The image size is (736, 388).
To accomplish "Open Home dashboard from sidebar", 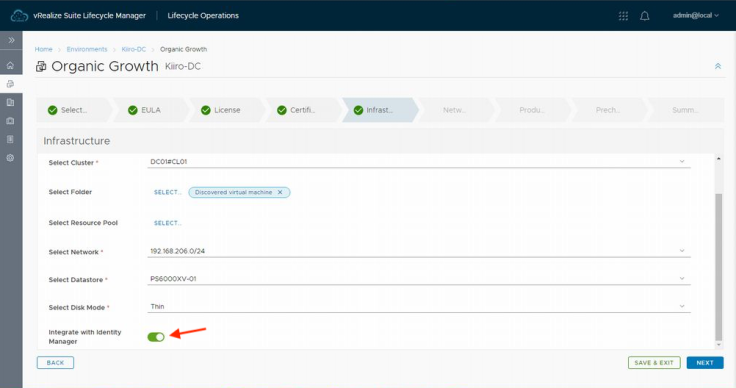I will [10, 66].
